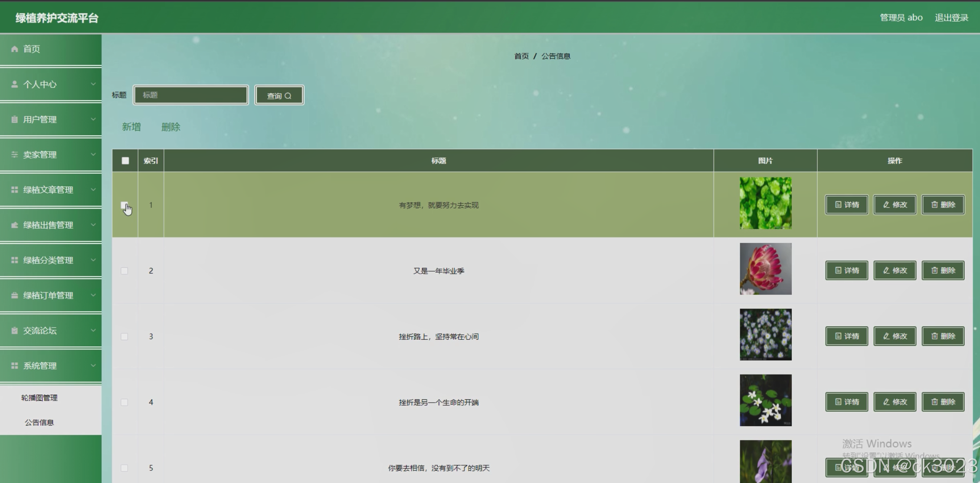Click the 退出登录 link

click(951, 18)
